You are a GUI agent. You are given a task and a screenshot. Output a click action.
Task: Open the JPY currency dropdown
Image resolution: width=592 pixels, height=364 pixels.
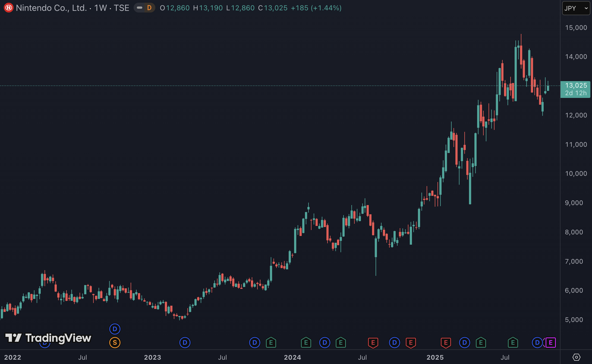576,8
